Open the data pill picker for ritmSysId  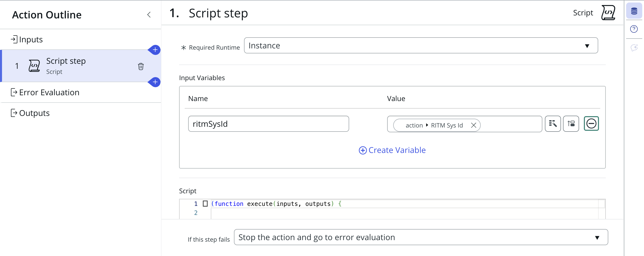point(553,124)
